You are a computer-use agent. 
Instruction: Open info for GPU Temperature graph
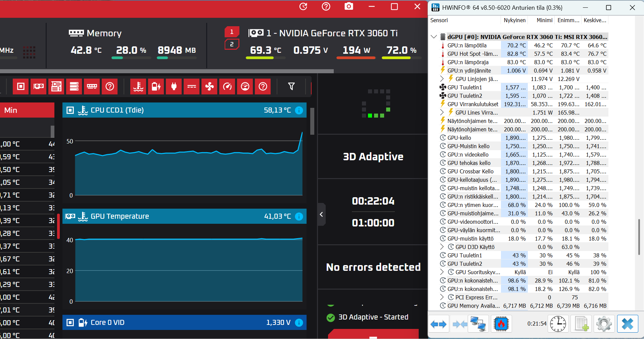[299, 216]
